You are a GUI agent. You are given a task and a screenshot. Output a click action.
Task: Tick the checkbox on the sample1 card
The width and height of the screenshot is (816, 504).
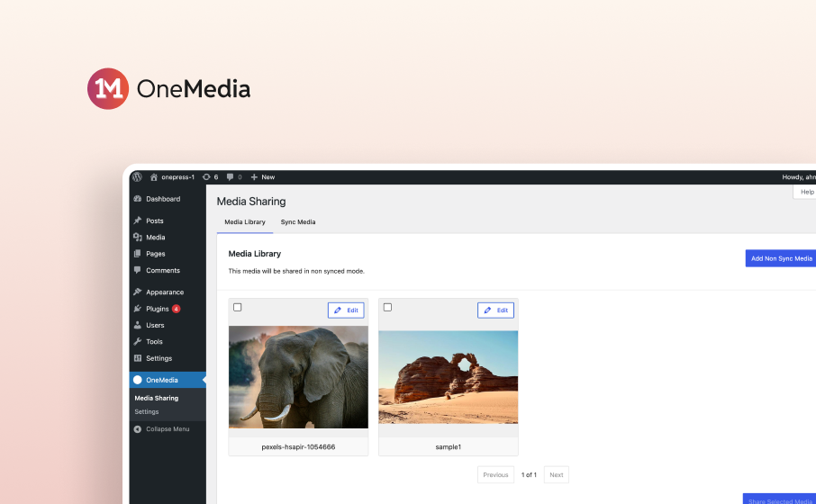(387, 308)
